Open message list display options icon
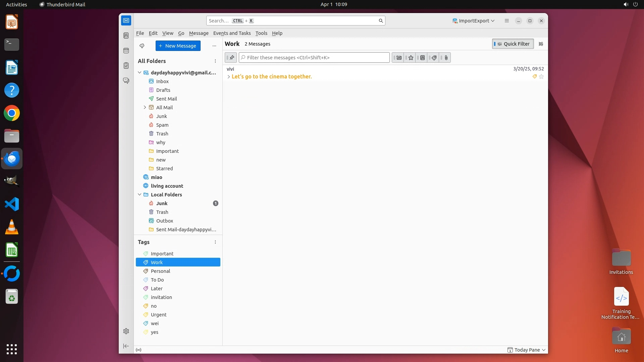Viewport: 644px width, 362px height. 541,44
